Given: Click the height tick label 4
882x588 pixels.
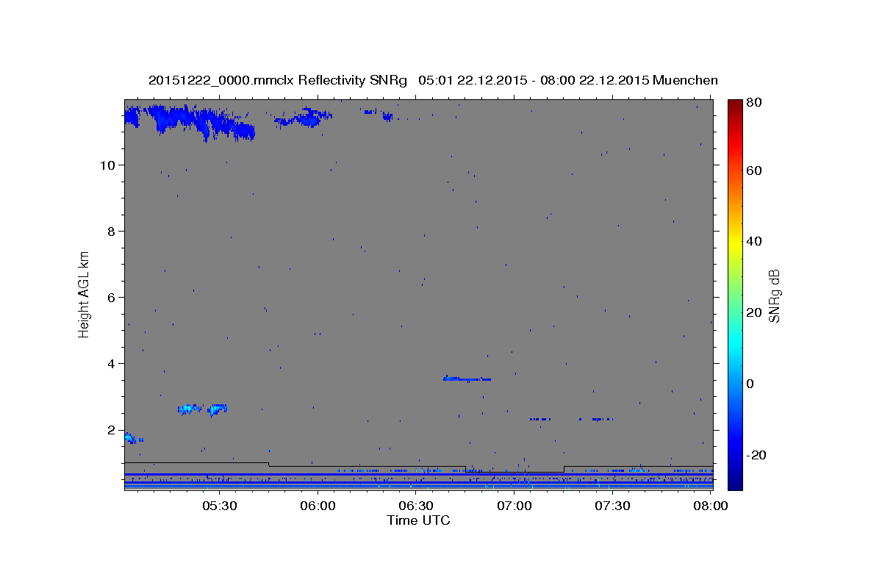Looking at the screenshot, I should tap(112, 364).
